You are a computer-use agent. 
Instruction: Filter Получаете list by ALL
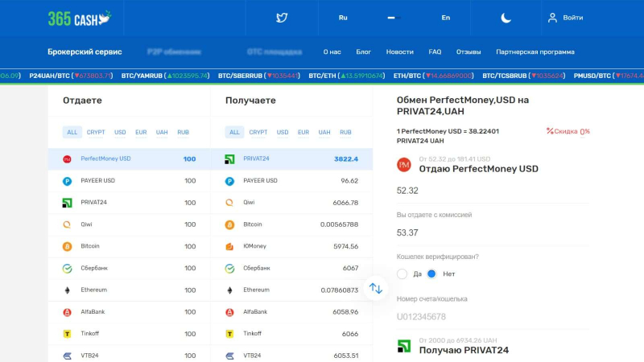[x=234, y=132]
